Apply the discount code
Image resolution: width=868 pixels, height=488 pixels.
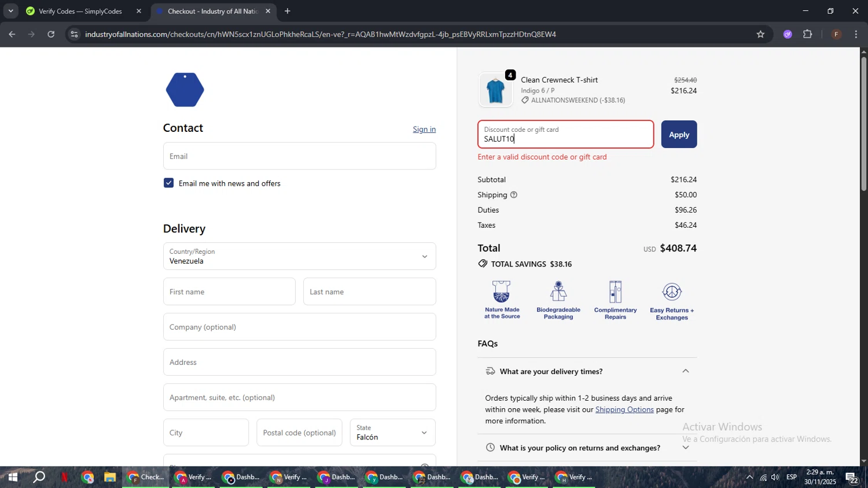click(x=679, y=134)
